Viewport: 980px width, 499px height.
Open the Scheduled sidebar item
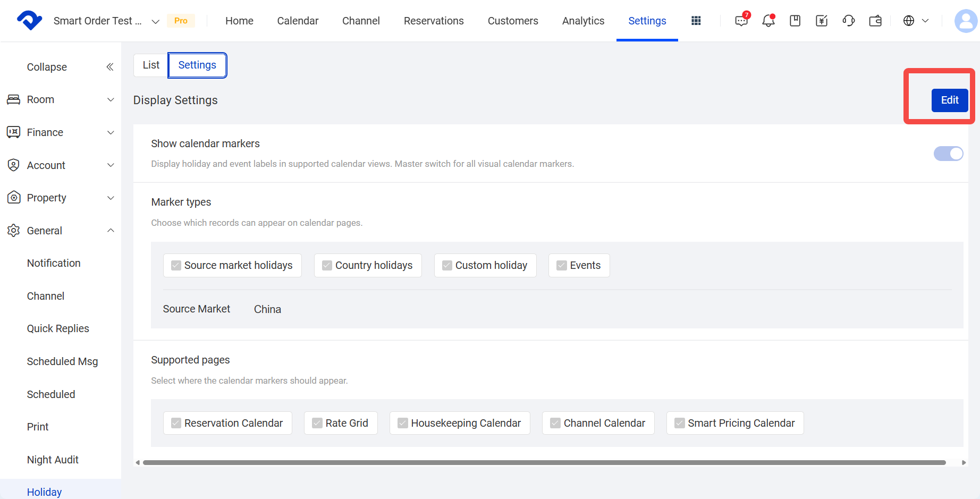coord(51,394)
